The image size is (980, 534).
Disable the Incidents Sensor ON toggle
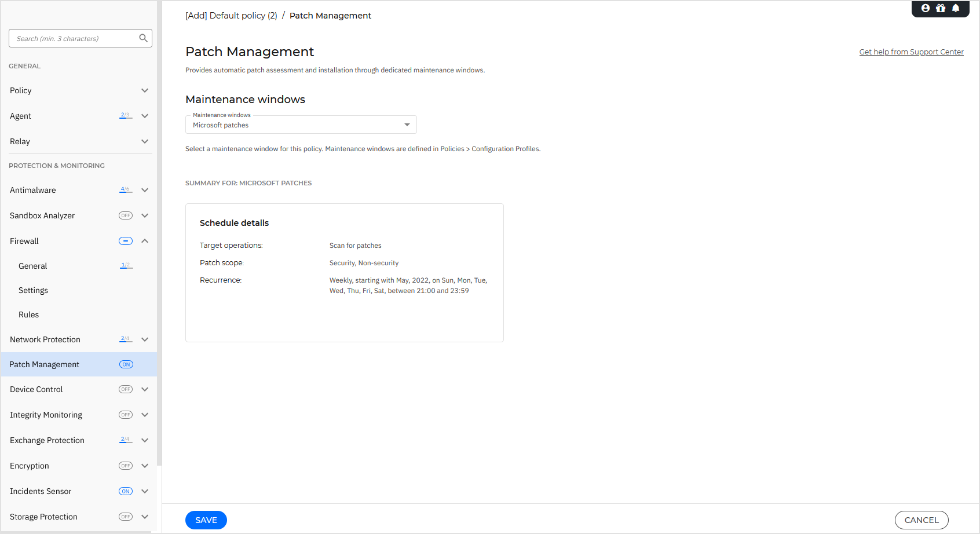[125, 491]
